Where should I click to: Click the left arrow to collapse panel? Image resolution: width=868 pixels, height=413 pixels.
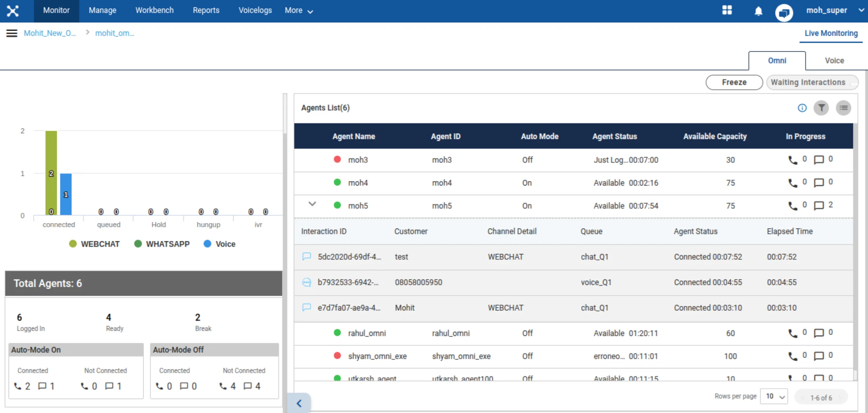pos(299,403)
